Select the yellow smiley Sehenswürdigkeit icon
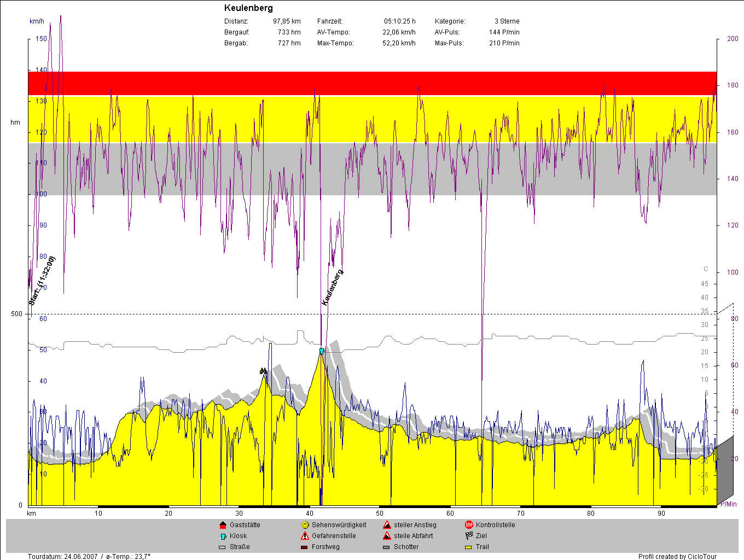The height and width of the screenshot is (560, 744). 305,525
